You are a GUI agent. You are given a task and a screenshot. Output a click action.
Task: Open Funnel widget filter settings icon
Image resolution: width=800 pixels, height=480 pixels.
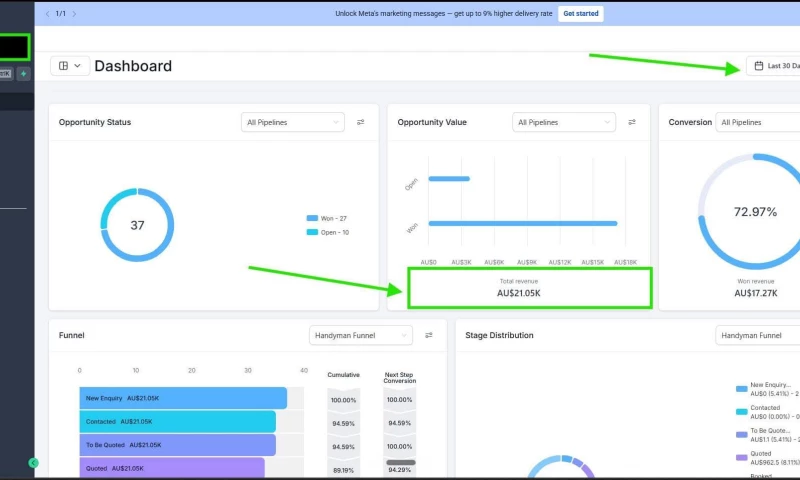[429, 336]
